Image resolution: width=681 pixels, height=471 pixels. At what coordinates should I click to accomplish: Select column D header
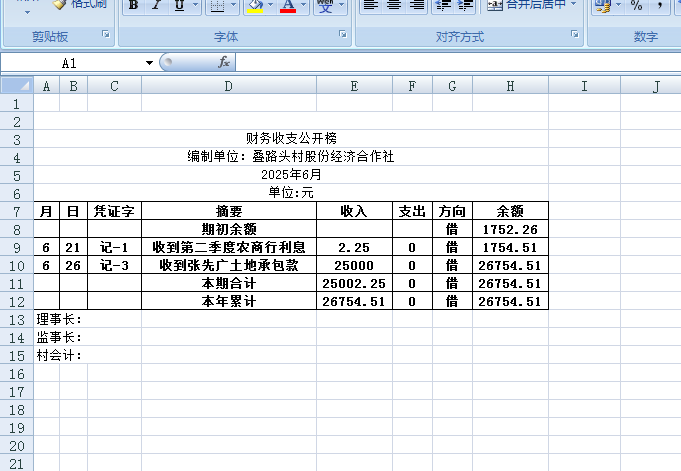point(228,87)
